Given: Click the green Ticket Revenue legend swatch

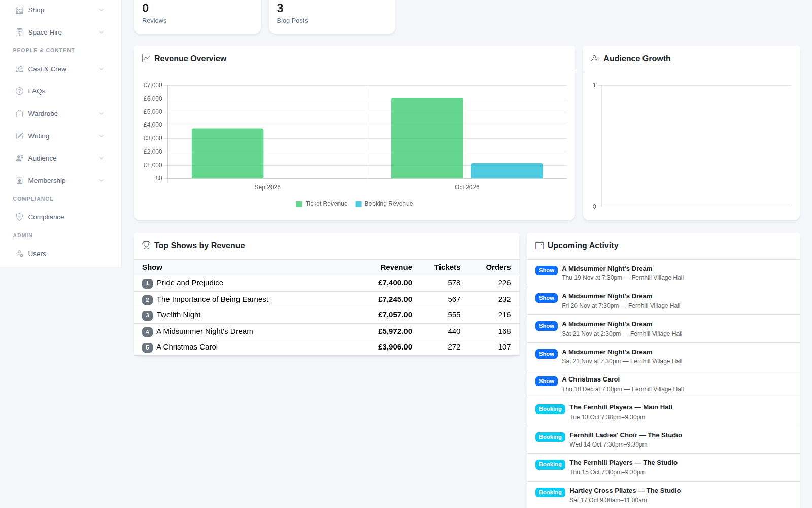Looking at the screenshot, I should [299, 204].
